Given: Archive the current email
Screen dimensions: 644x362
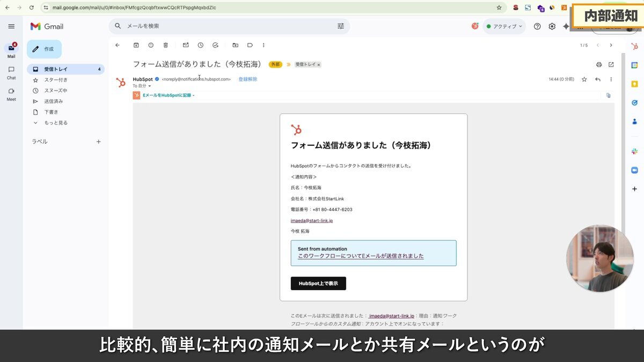Looking at the screenshot, I should click(x=136, y=45).
